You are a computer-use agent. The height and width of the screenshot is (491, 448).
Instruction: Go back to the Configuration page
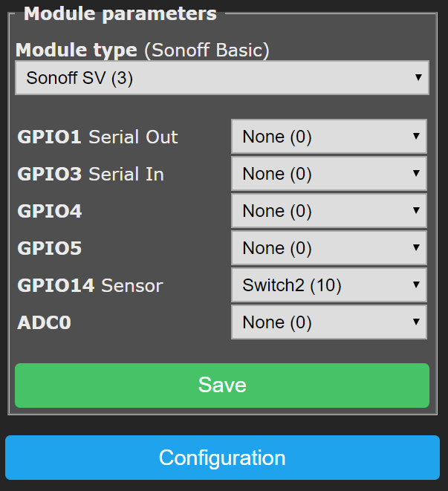[222, 458]
